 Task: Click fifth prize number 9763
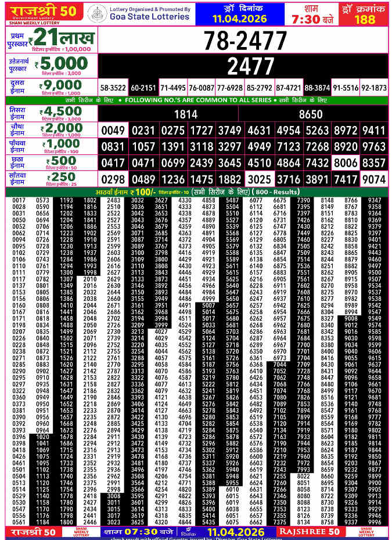373,146
